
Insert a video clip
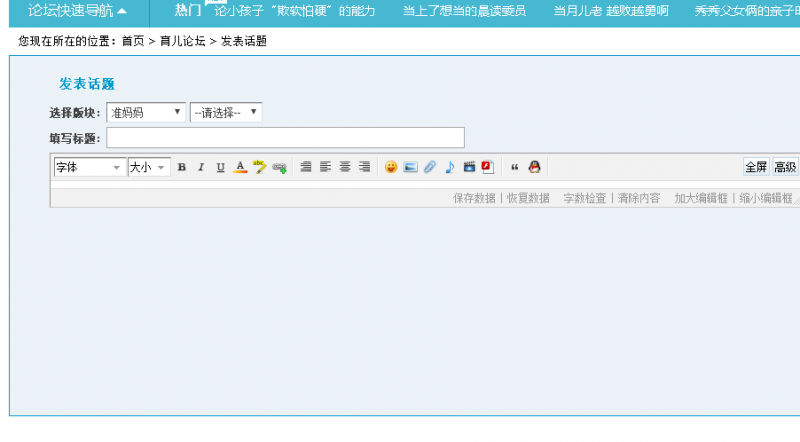point(469,167)
